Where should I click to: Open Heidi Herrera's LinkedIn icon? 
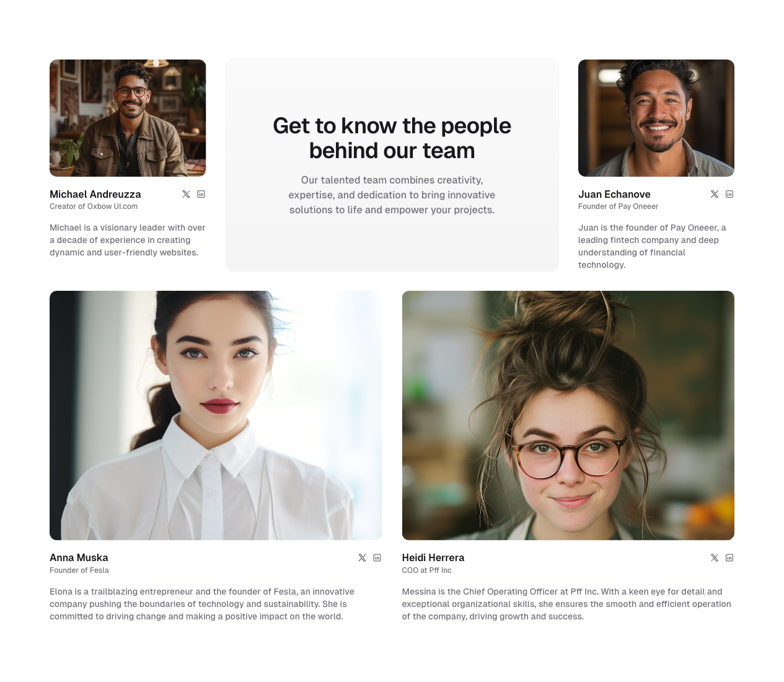(x=729, y=558)
